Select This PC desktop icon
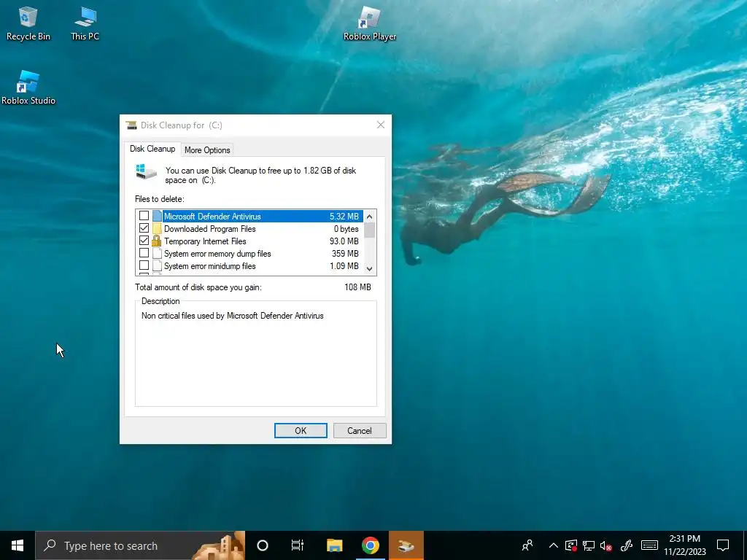The image size is (747, 560). click(85, 24)
